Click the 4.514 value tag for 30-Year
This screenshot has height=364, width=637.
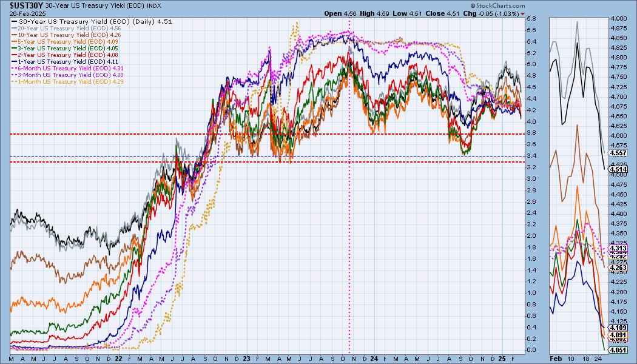pos(618,169)
